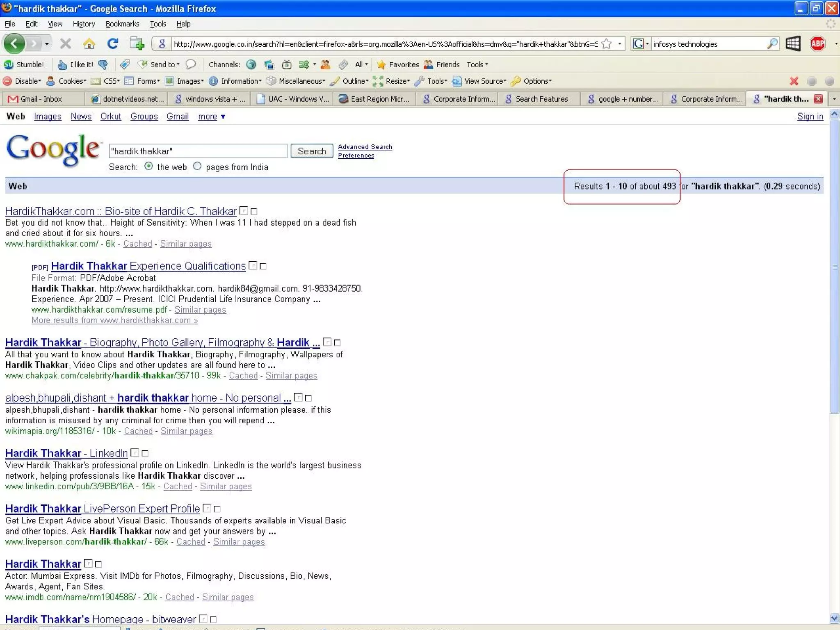Click the thumbs-down icon beside I like it!
840x630 pixels.
pos(103,64)
